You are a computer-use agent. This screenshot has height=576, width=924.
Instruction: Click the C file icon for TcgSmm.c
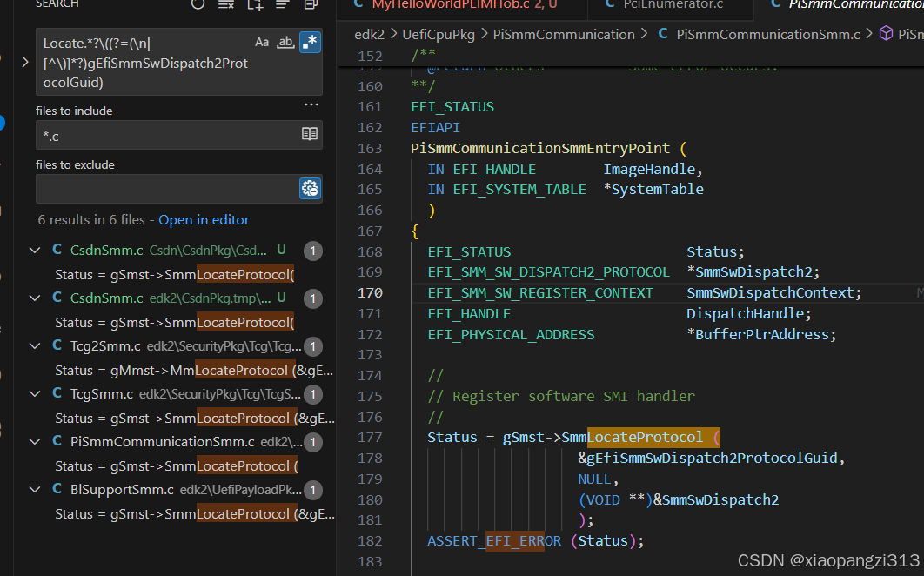point(57,393)
